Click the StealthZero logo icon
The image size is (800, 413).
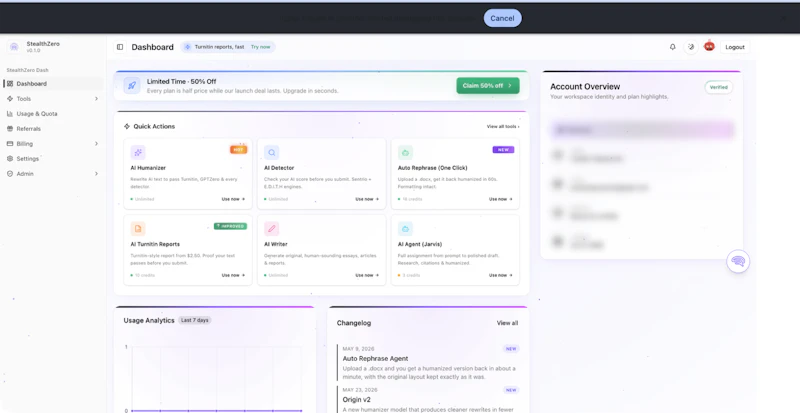pos(14,46)
